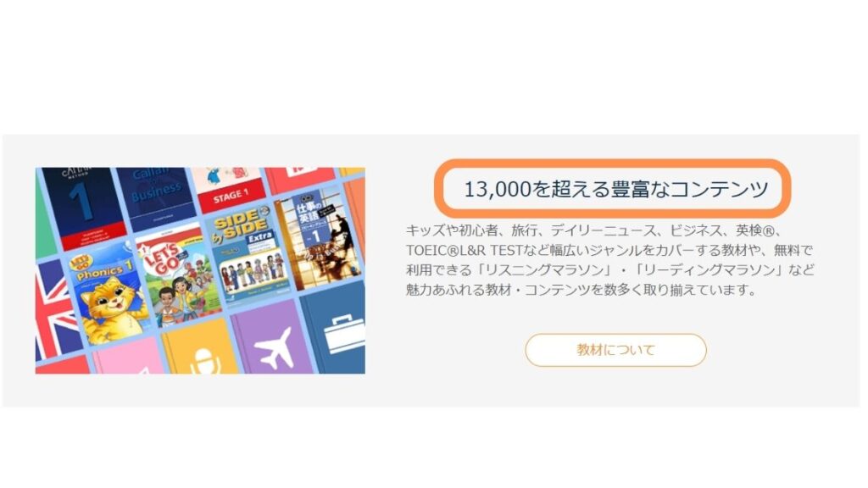This screenshot has width=868, height=488.
Task: Click the 13,000を超える豊富なコンテンツ heading
Action: coord(615,189)
